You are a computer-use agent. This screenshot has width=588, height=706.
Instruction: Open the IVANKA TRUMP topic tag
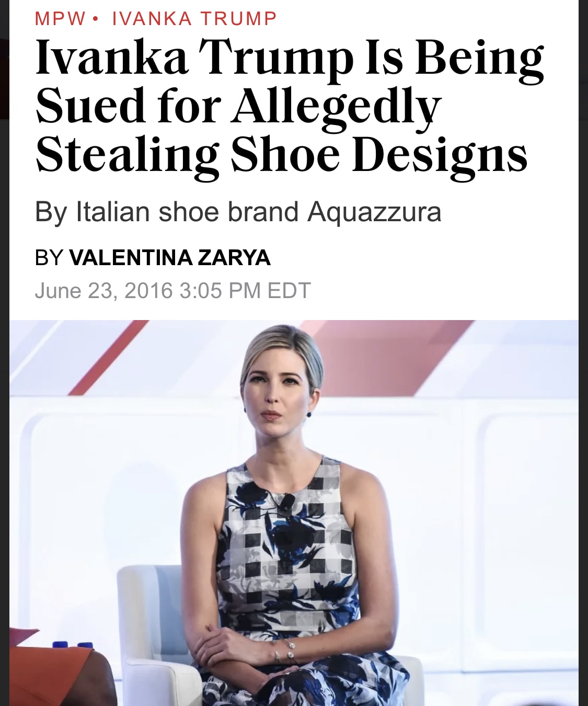click(x=194, y=19)
